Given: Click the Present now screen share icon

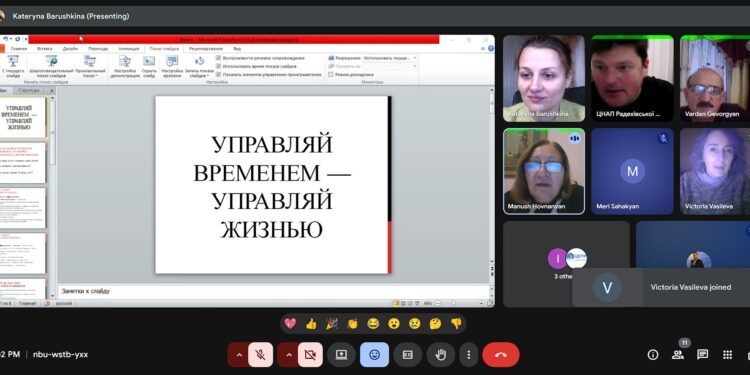Looking at the screenshot, I should click(x=341, y=354).
